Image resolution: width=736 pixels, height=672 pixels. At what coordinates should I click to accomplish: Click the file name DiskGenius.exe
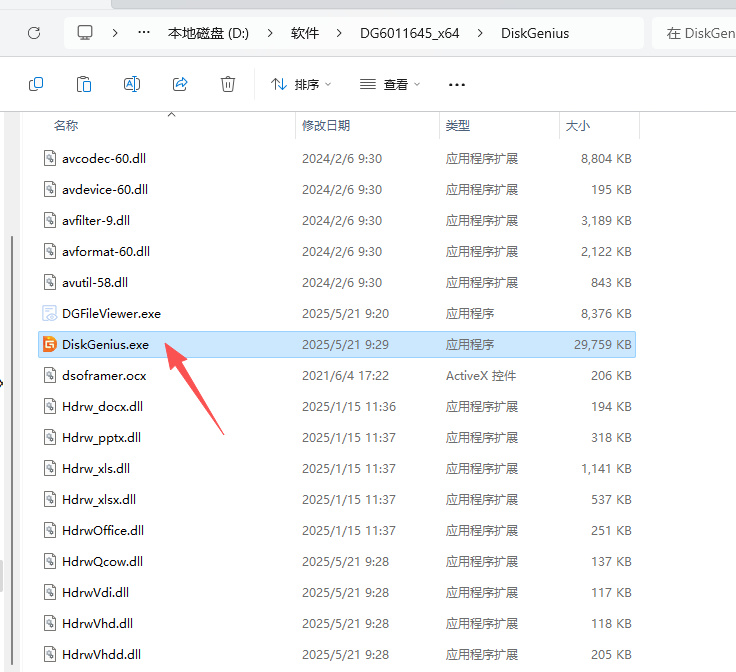click(105, 344)
